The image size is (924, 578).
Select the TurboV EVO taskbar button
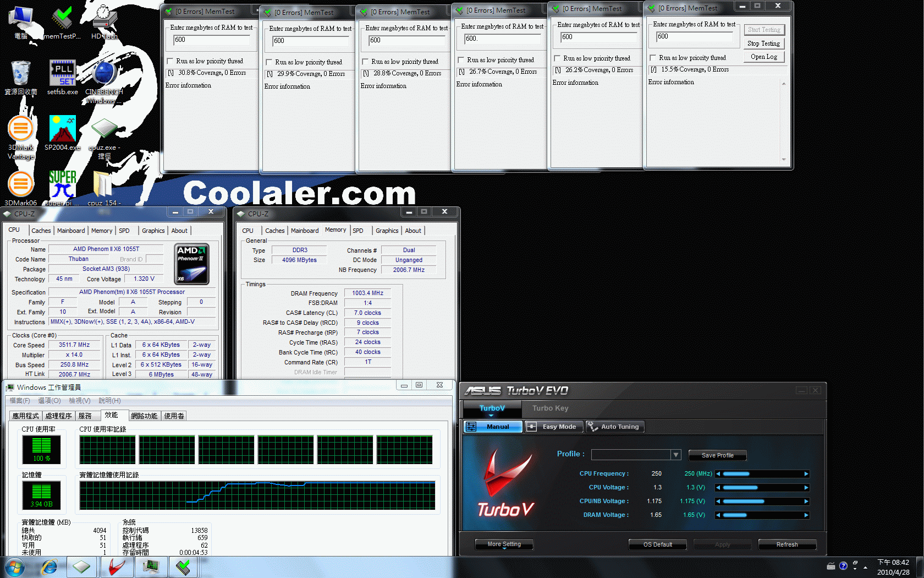[116, 567]
